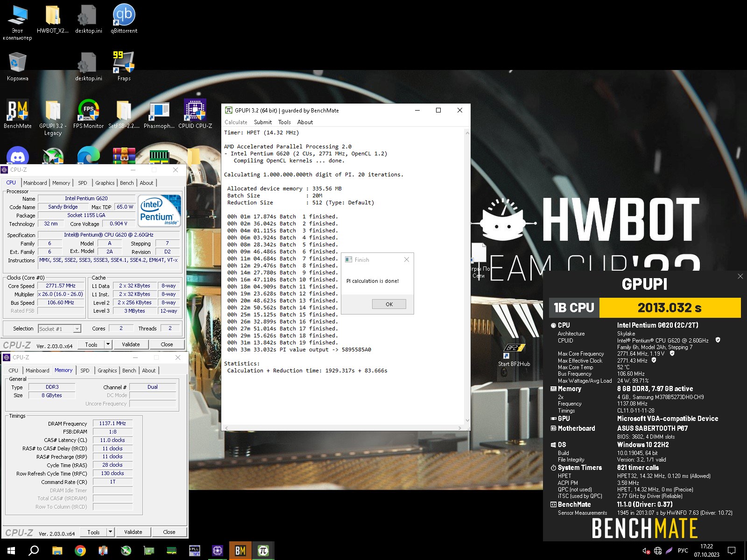Open SPD tab in upper CPU-Z window
747x560 pixels.
(83, 183)
